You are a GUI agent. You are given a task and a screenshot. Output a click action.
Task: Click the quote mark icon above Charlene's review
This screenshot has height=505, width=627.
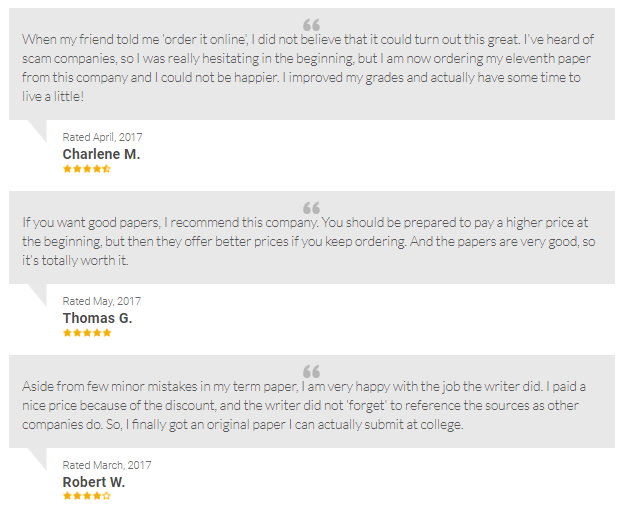pyautogui.click(x=311, y=25)
